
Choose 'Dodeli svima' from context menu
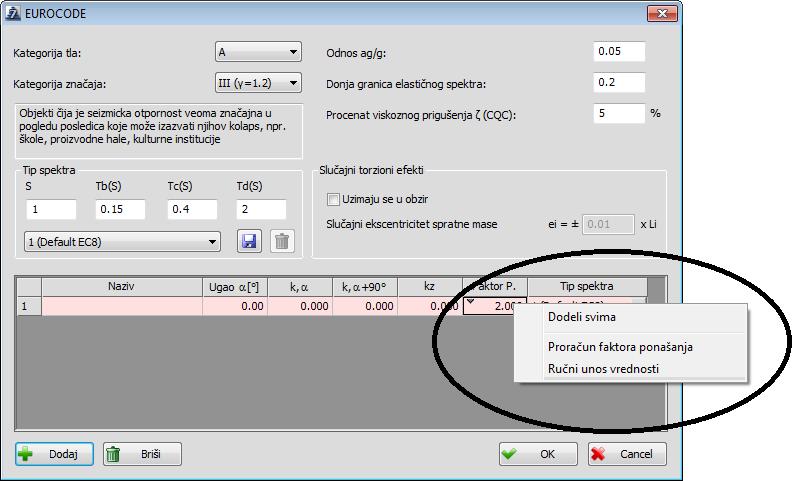click(x=630, y=317)
